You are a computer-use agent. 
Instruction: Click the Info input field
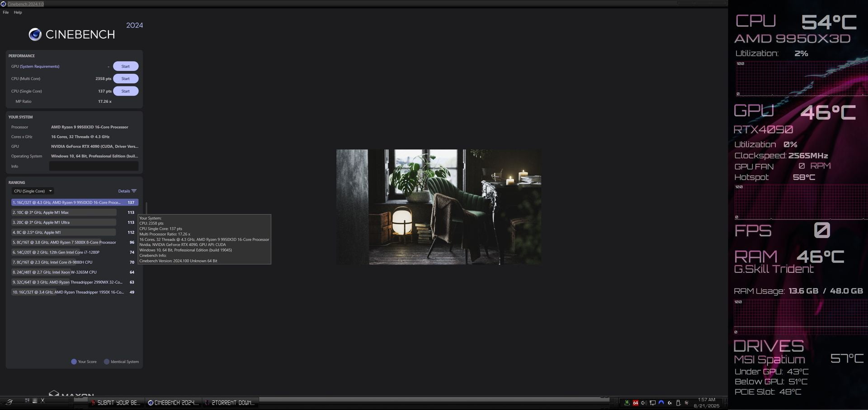[94, 167]
